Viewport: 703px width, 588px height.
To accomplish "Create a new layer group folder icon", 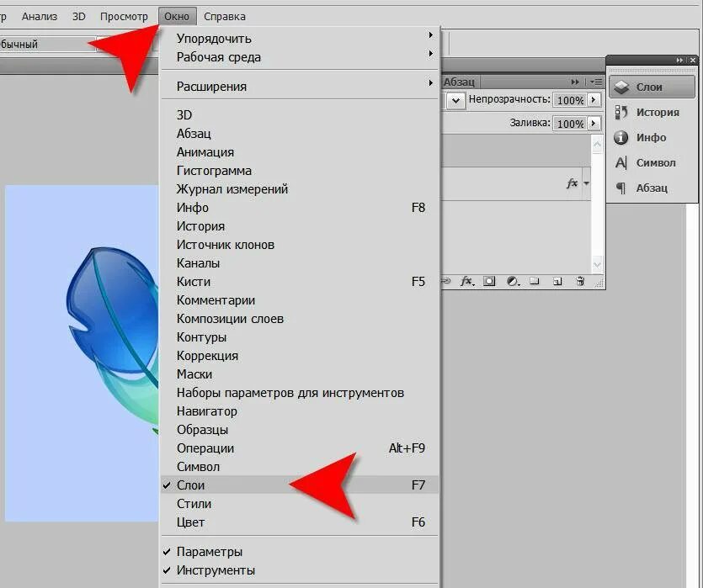I will tap(535, 281).
